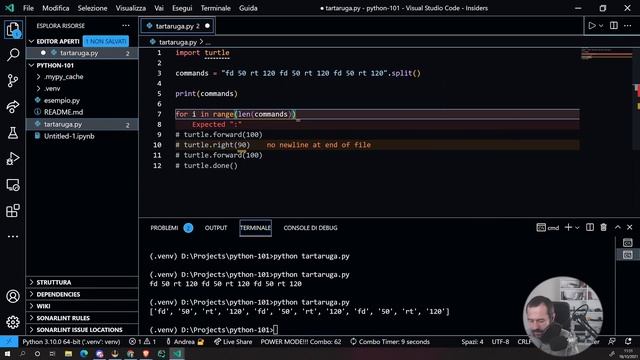Screen dimensions: 640x360
Task: Click Live Share in status bar
Action: [x=233, y=342]
